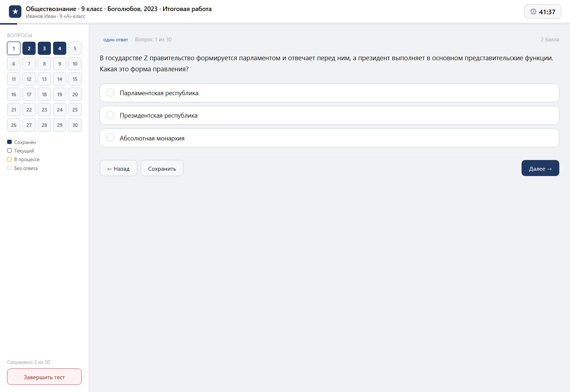Screen dimensions: 570x392
Task: Open question 18
Action: tap(44, 94)
